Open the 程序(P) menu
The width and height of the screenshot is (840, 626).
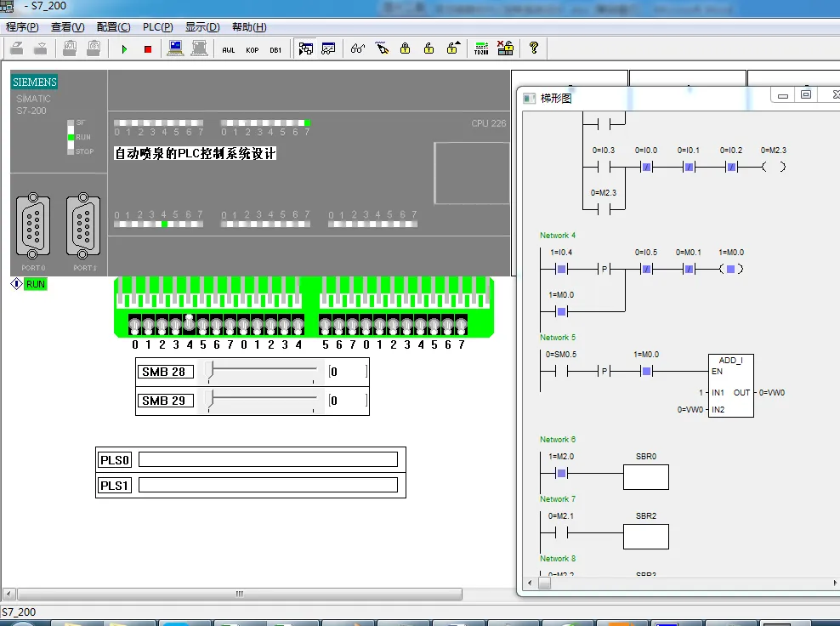[x=22, y=27]
